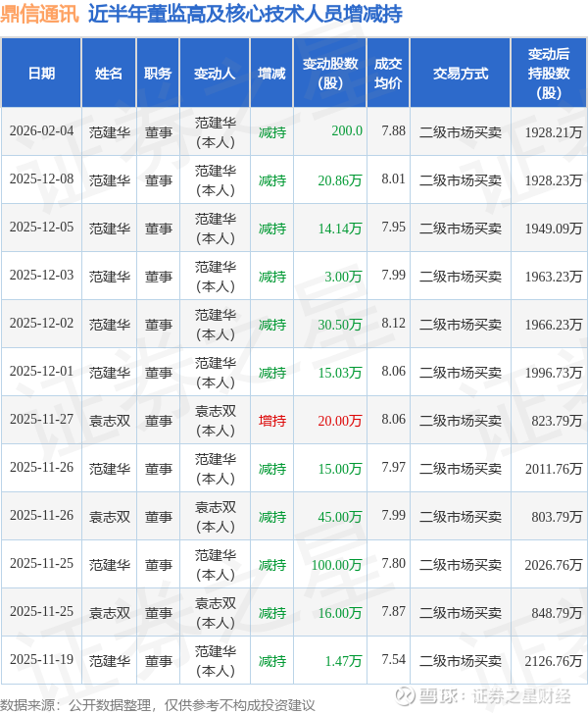Image resolution: width=588 pixels, height=714 pixels.
Task: Click 董事 in the 2025-12-08 row
Action: (159, 180)
